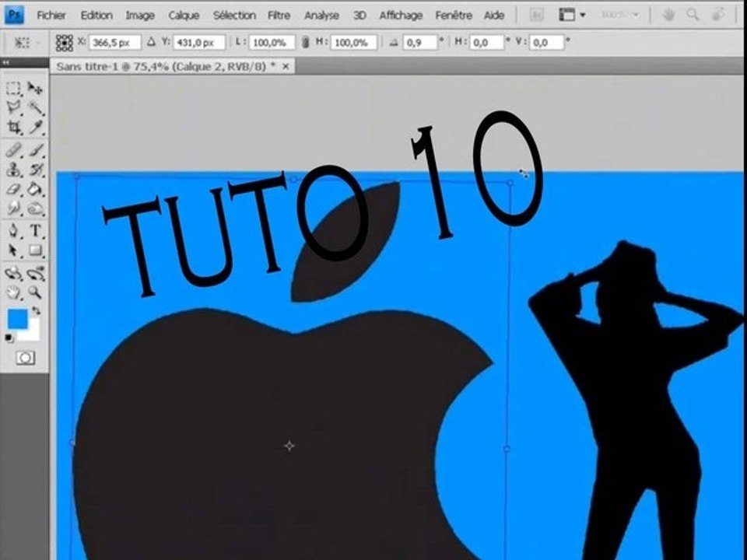Click the vertical skew V field

click(x=547, y=43)
